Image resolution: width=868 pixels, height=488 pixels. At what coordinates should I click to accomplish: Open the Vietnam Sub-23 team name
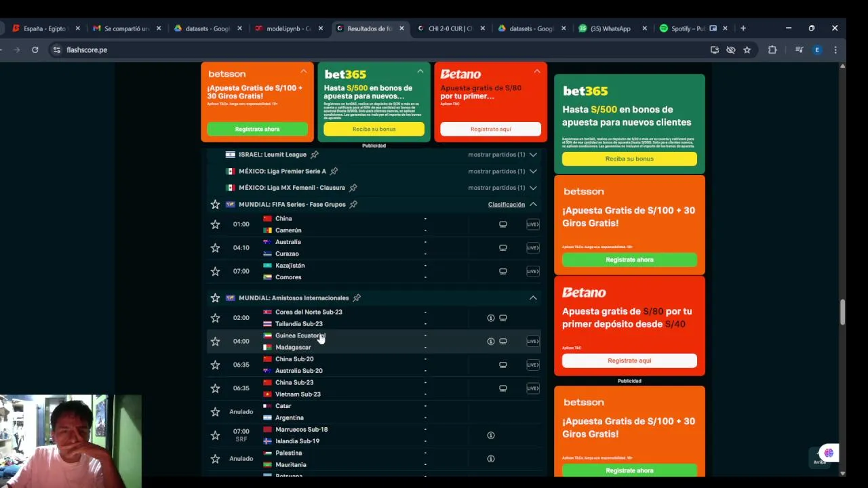click(298, 394)
